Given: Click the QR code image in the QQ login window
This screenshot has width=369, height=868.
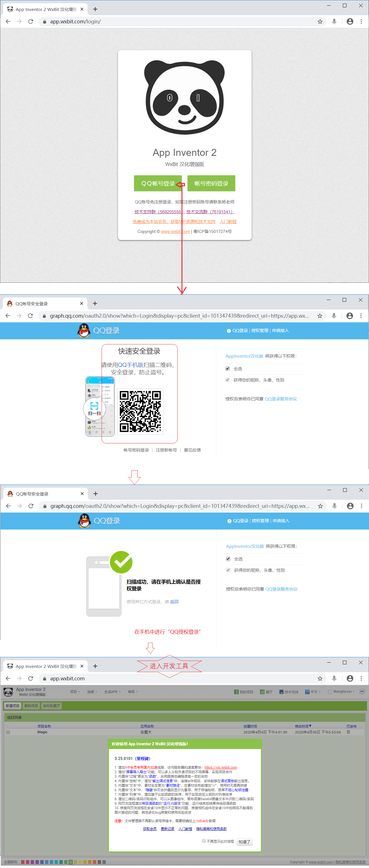Looking at the screenshot, I should point(140,411).
